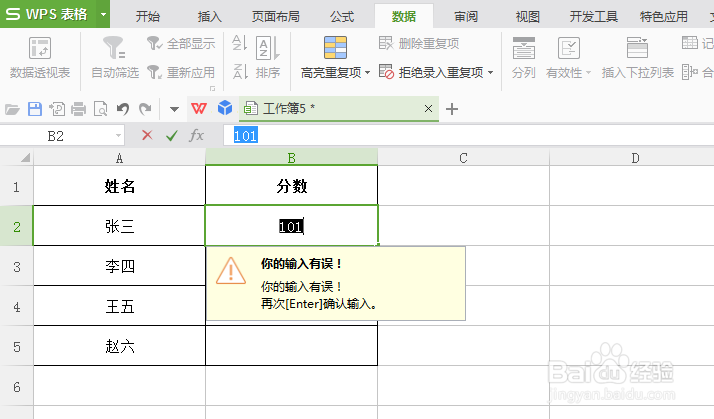Open file with the folder icon
The image size is (714, 419).
tap(12, 109)
